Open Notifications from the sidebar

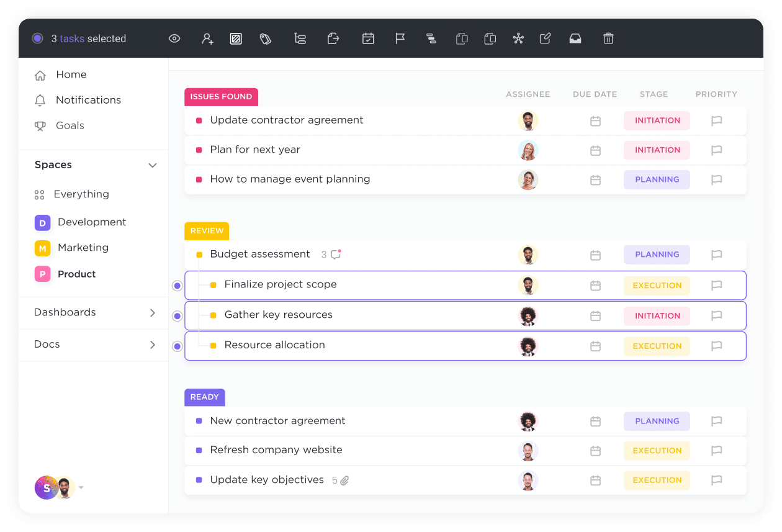click(x=88, y=100)
